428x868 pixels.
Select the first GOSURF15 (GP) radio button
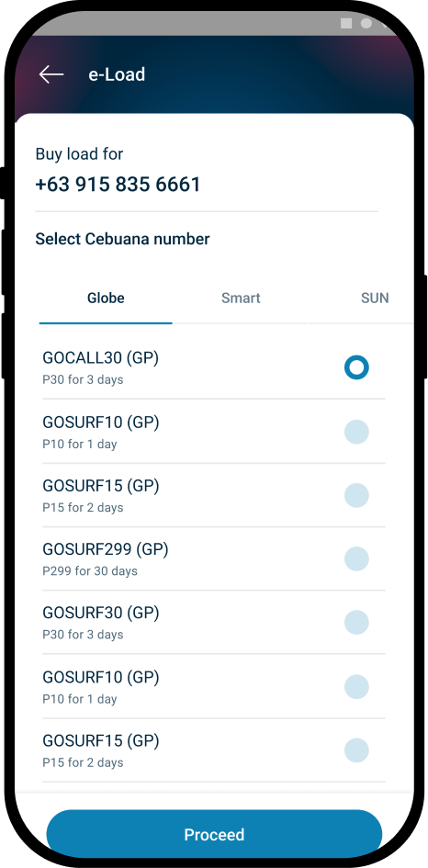pos(356,495)
